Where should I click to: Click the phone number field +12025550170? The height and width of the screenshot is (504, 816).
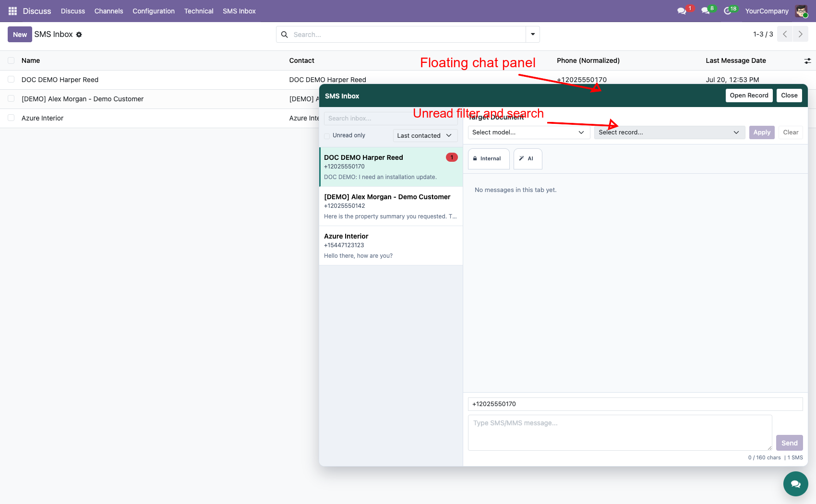pyautogui.click(x=635, y=404)
